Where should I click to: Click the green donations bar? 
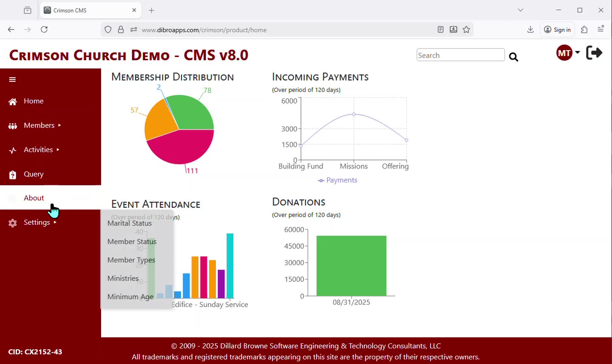point(351,266)
